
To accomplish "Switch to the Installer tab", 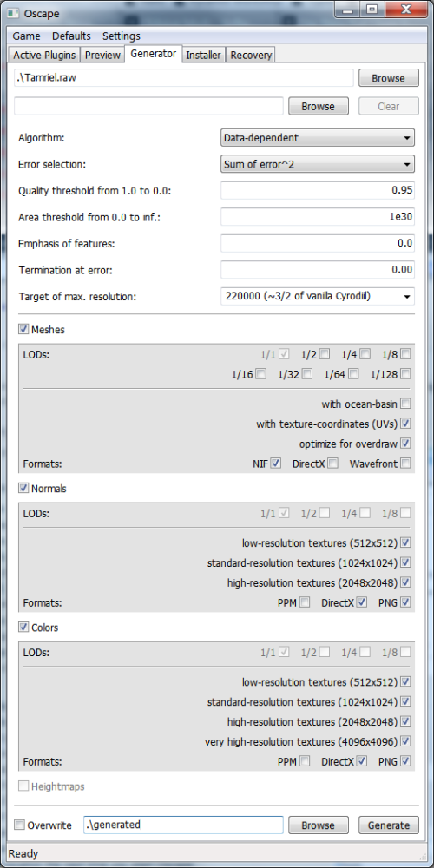I will pyautogui.click(x=204, y=55).
